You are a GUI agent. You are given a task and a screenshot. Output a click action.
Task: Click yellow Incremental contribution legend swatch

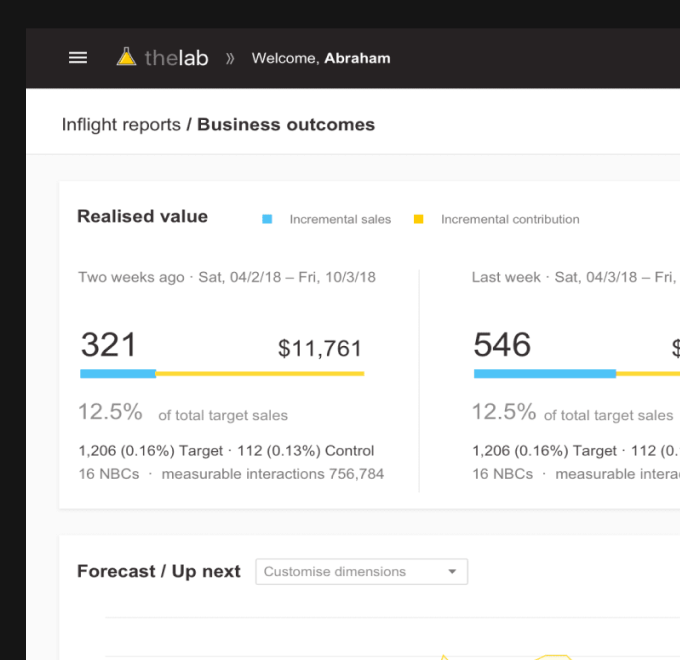(418, 219)
